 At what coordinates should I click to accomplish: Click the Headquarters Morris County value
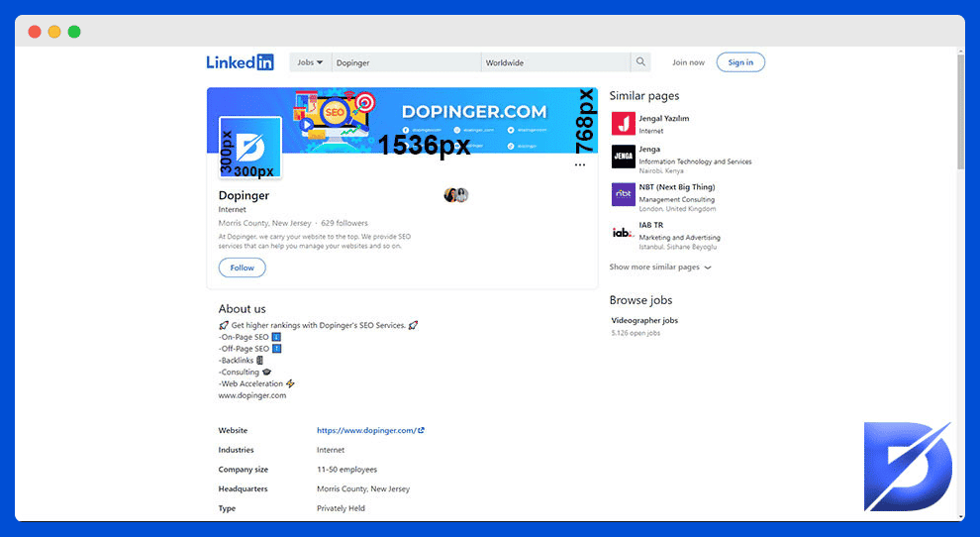[363, 488]
